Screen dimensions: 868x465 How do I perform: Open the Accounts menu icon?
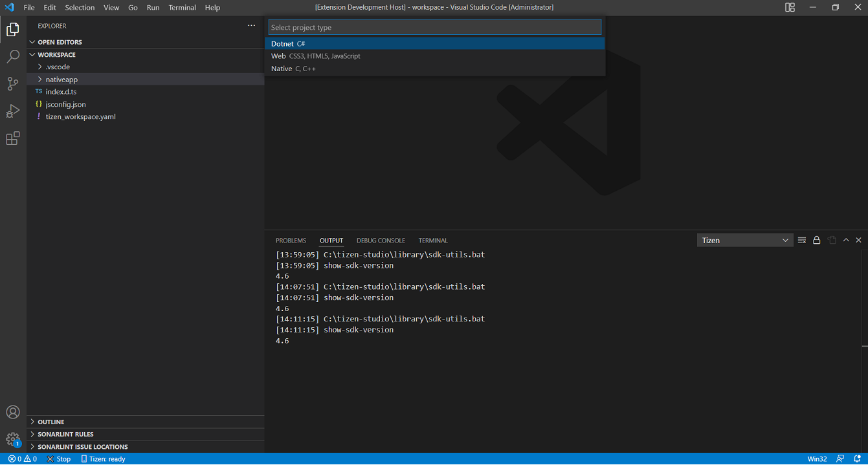click(13, 412)
